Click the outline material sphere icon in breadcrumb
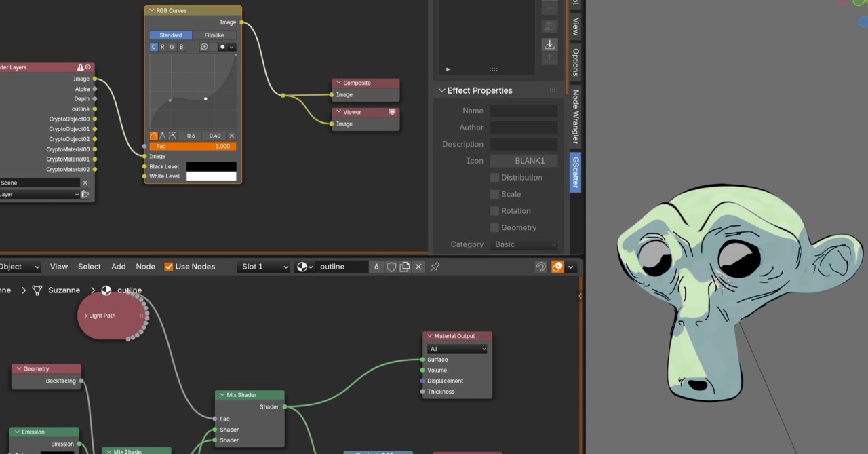This screenshot has height=454, width=868. point(106,290)
